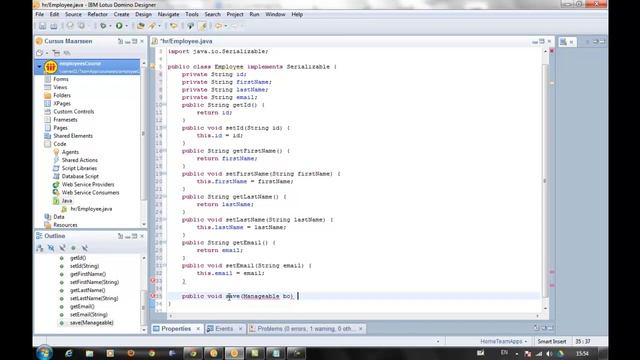
Task: Select Data in the navigator tree
Action: click(x=59, y=217)
